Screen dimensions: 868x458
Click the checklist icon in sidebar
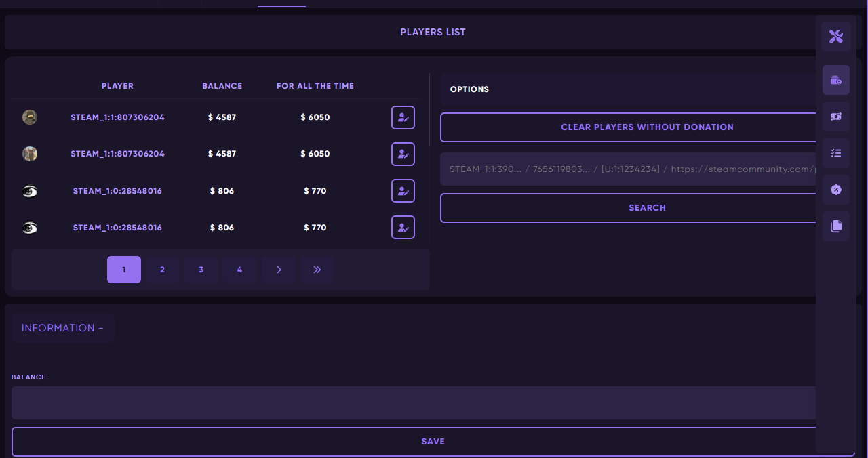835,153
